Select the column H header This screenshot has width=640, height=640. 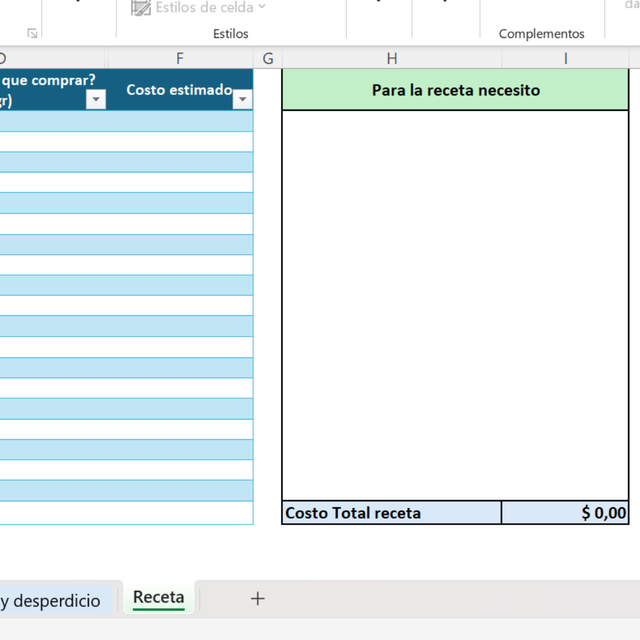(x=391, y=58)
